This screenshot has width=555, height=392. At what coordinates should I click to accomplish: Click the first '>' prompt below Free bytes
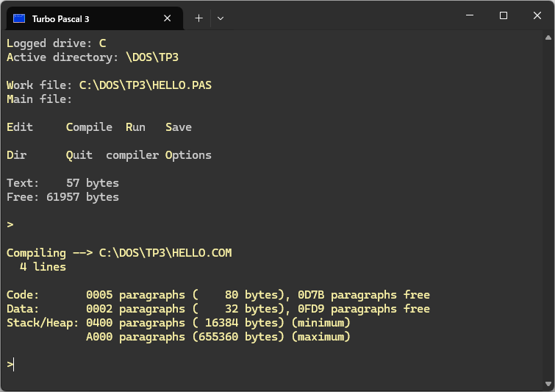click(x=10, y=225)
